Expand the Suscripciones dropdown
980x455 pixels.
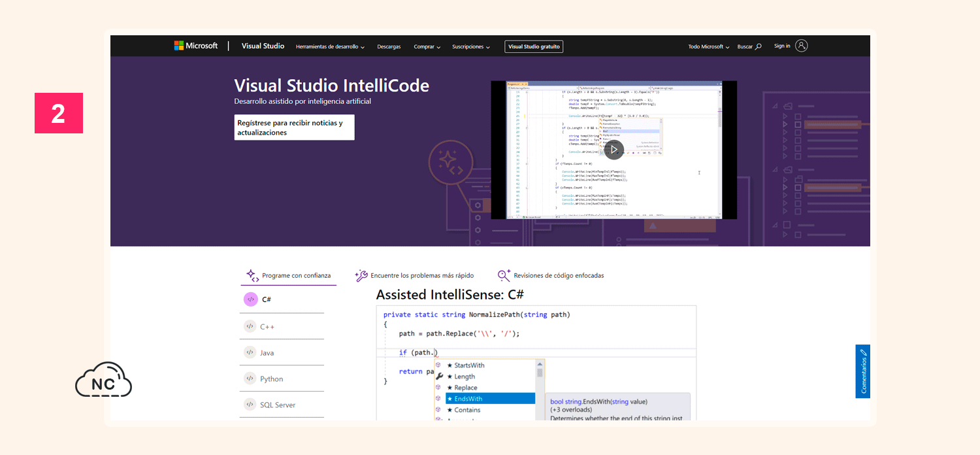tap(471, 47)
